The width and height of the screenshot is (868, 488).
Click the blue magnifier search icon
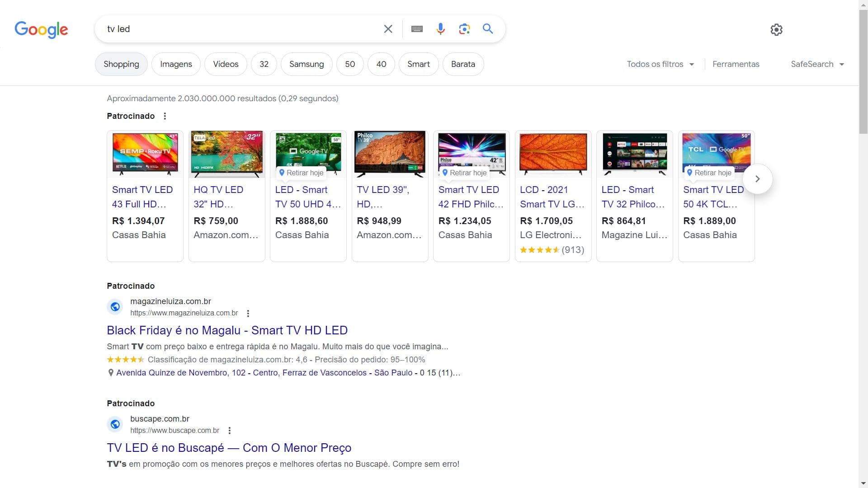tap(488, 29)
